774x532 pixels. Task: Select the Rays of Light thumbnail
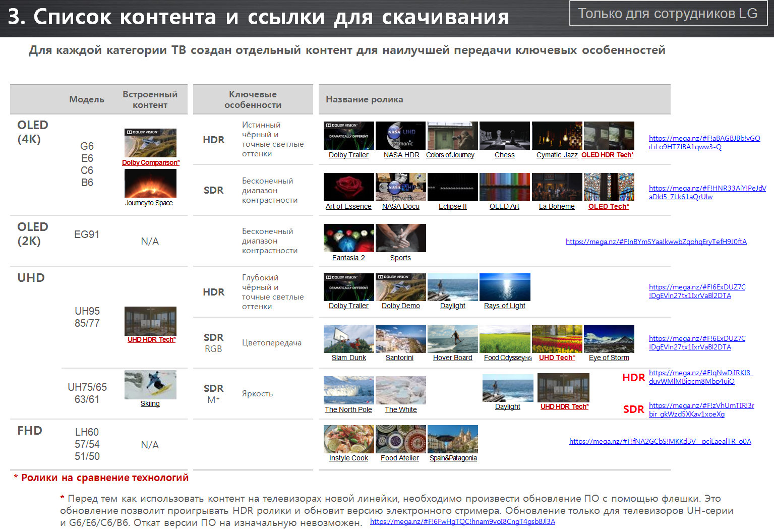[504, 287]
